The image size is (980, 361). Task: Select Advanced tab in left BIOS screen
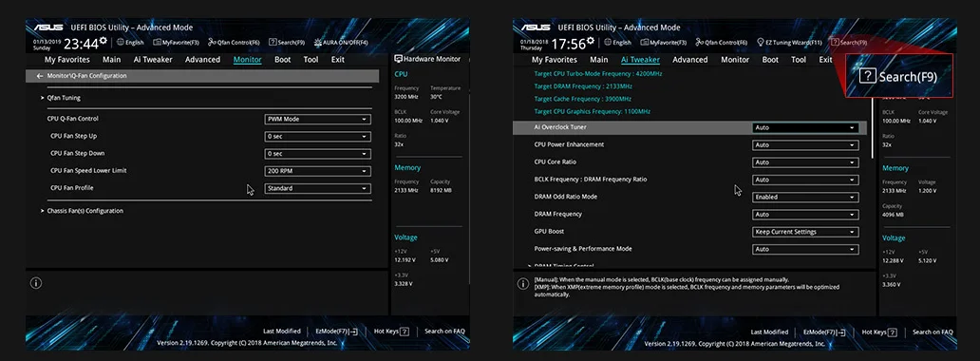point(202,60)
